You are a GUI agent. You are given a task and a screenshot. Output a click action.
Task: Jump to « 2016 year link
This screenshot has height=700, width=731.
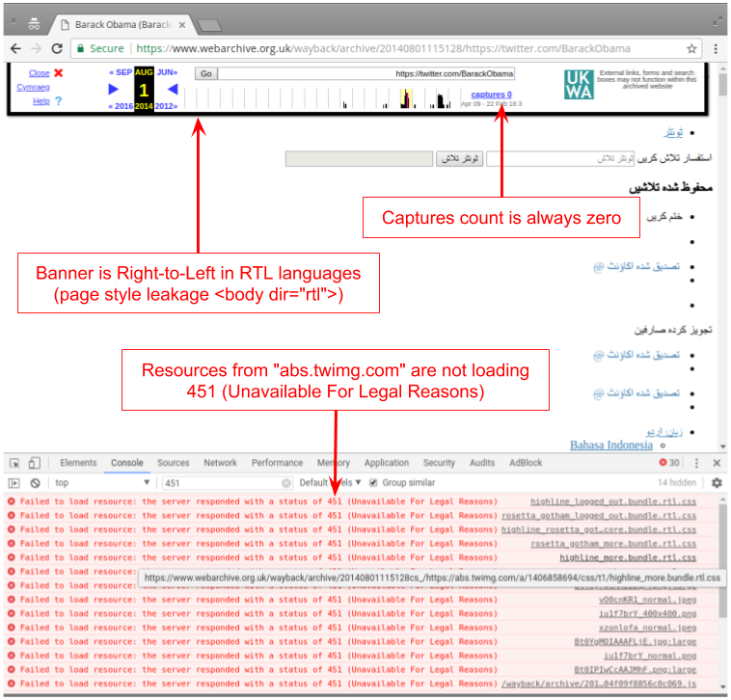coord(121,106)
